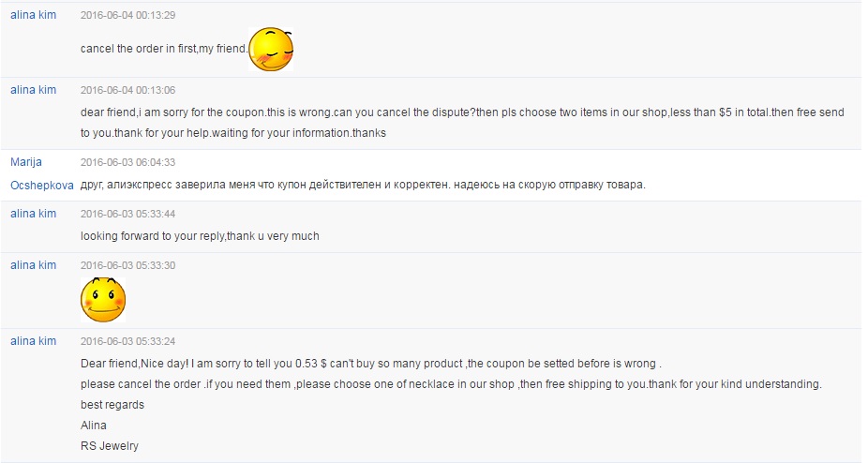Click the 'RS Jewelry' signature line
Viewport: 868px width, 463px height.
click(x=110, y=446)
